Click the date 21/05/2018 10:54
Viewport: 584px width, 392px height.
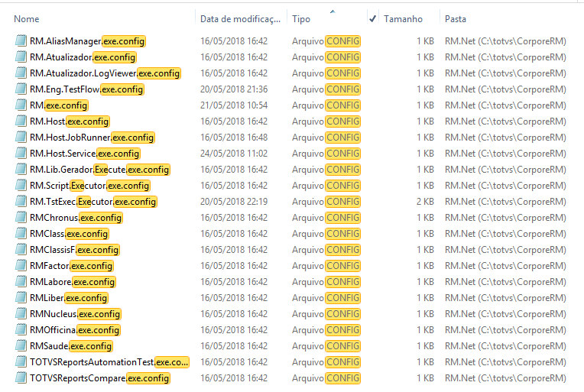point(234,105)
